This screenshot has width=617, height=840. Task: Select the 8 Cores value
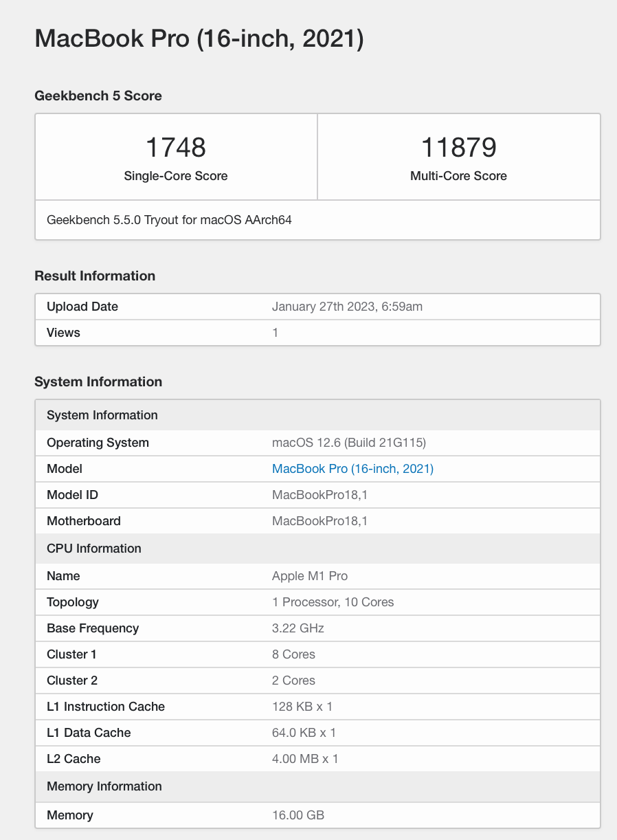click(294, 654)
